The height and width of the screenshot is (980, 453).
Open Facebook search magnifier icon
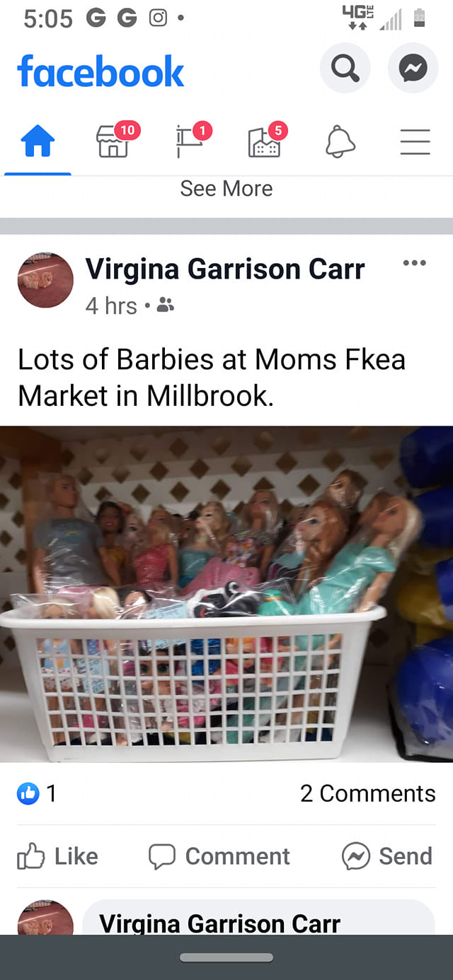click(x=345, y=69)
